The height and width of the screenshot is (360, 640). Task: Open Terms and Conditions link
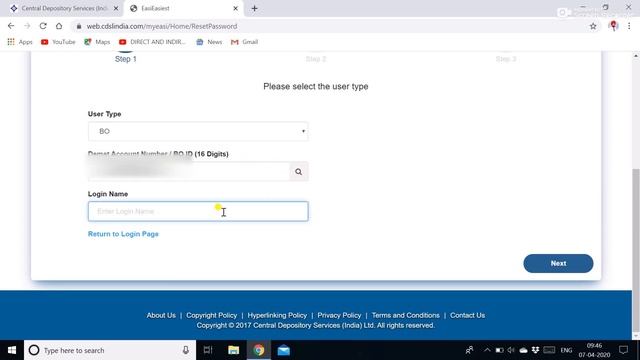click(x=406, y=315)
